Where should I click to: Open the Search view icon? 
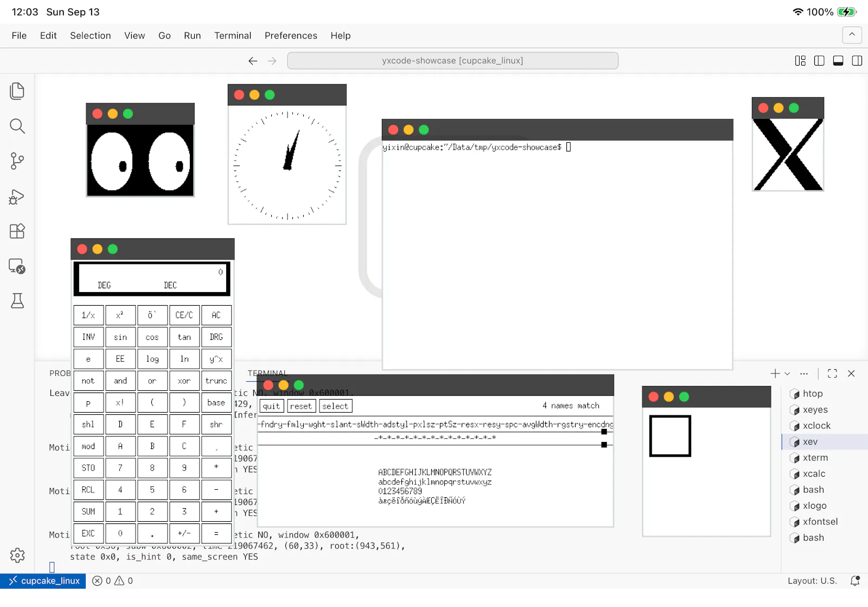pyautogui.click(x=17, y=126)
